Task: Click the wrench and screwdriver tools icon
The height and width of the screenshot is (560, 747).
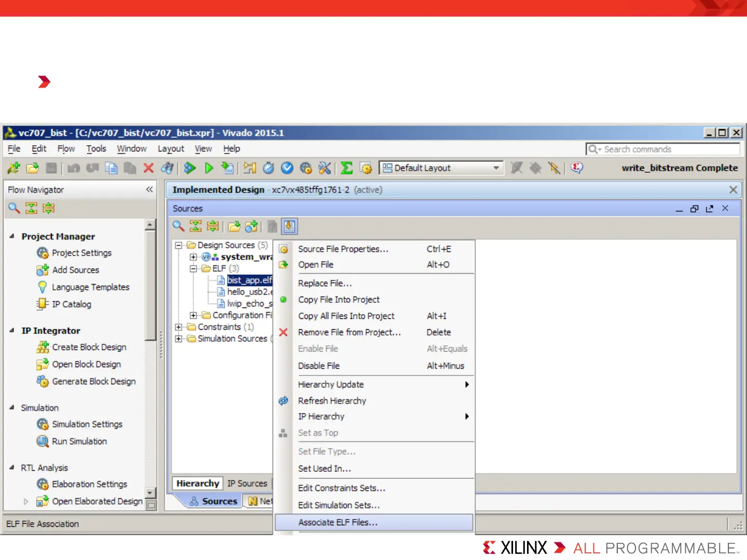Action: coord(325,168)
